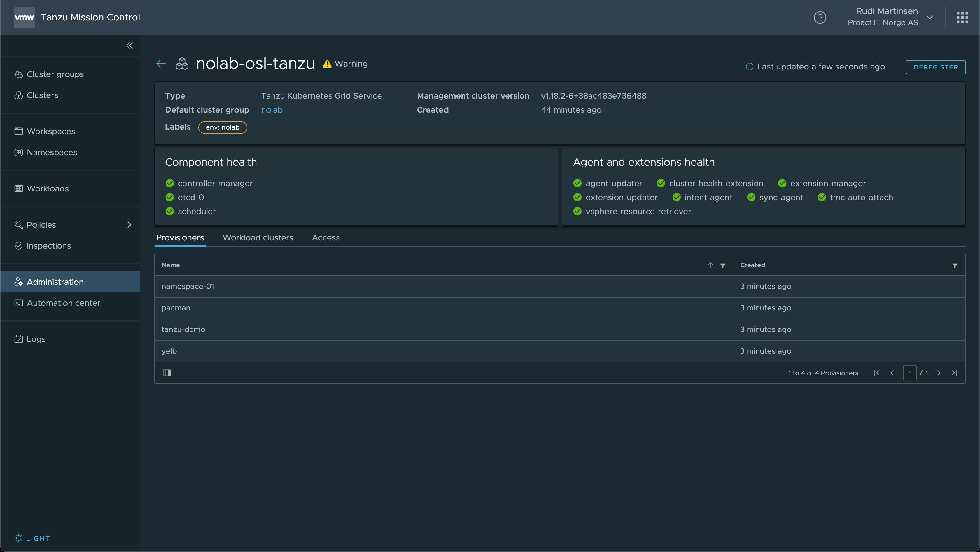Open the Created column filter icon
The height and width of the screenshot is (552, 980).
click(x=955, y=265)
